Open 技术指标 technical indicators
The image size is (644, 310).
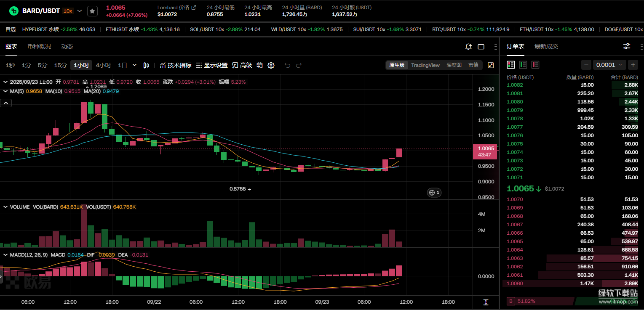[x=176, y=65]
